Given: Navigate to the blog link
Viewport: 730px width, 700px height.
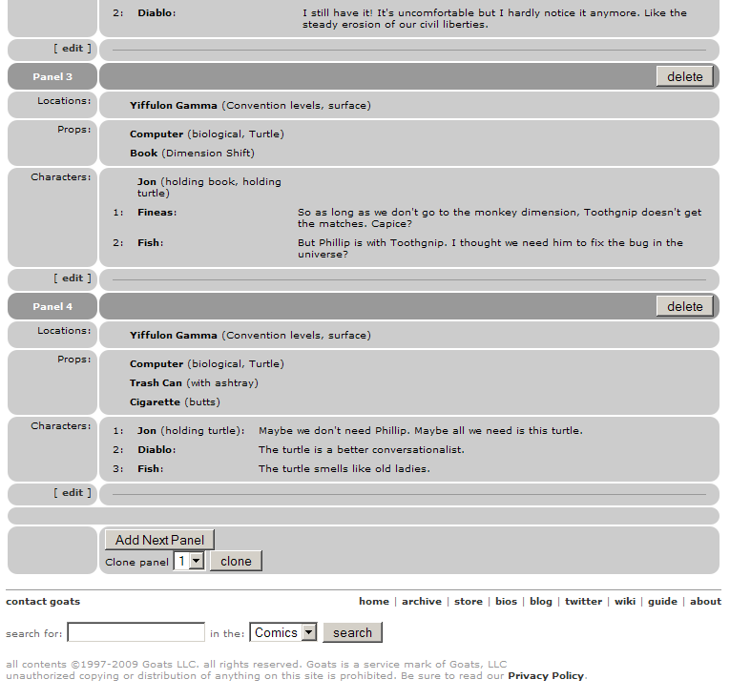Looking at the screenshot, I should pos(541,602).
